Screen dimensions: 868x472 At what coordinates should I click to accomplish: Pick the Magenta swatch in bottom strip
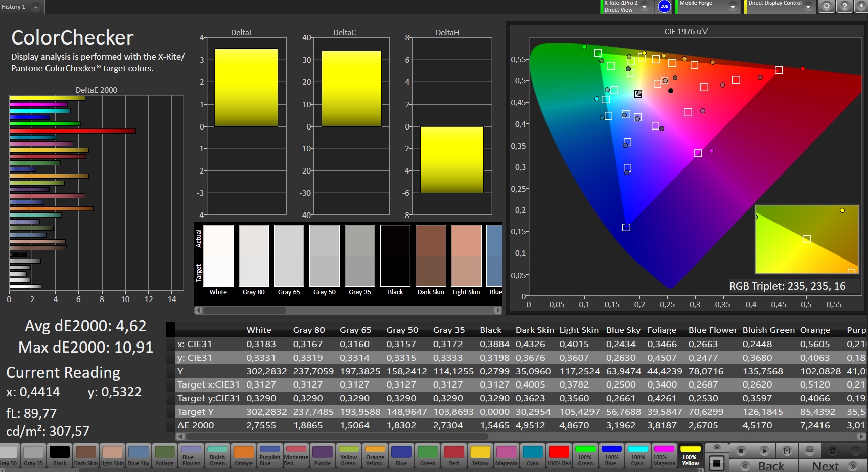point(506,455)
